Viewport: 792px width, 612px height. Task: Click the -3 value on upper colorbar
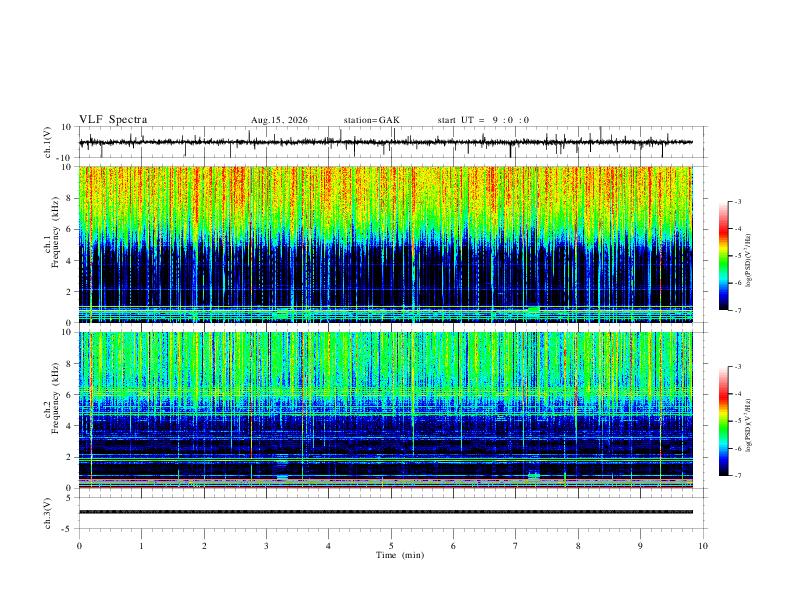tap(737, 201)
